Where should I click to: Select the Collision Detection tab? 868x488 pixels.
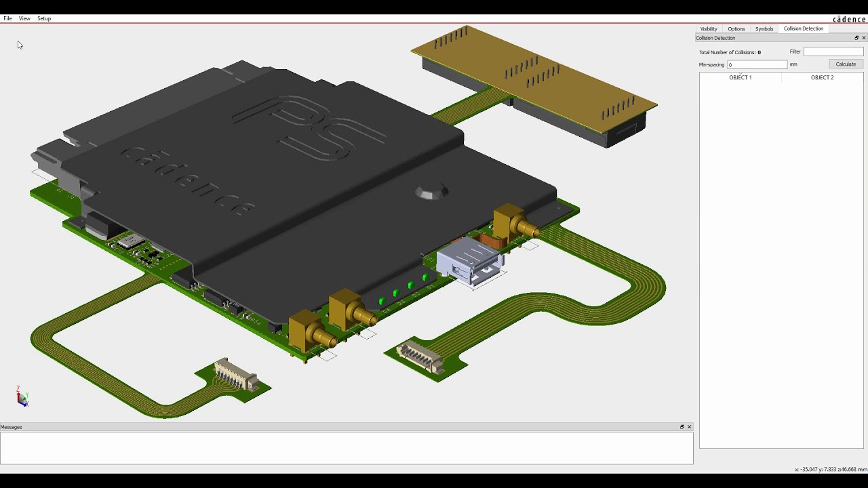[x=803, y=28]
